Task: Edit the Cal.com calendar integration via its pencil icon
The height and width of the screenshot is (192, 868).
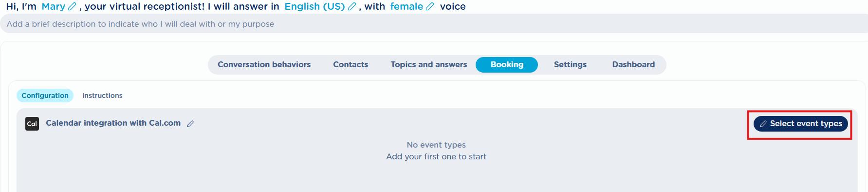Action: pyautogui.click(x=190, y=124)
